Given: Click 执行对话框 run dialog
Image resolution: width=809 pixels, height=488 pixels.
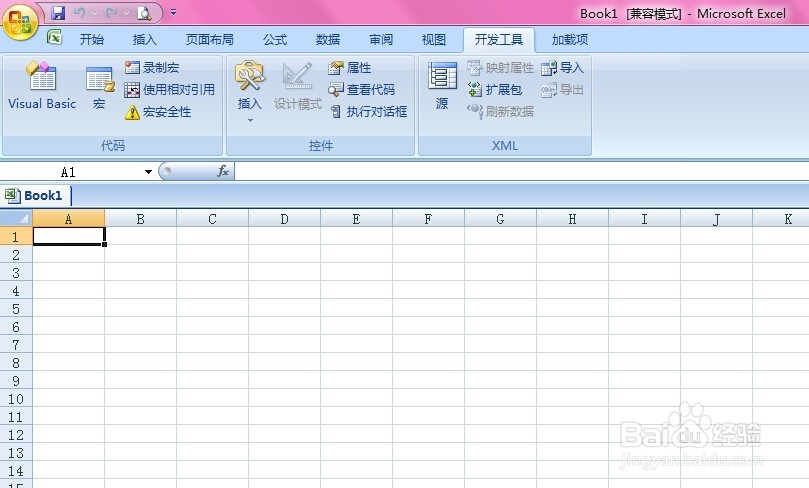Looking at the screenshot, I should (x=368, y=111).
